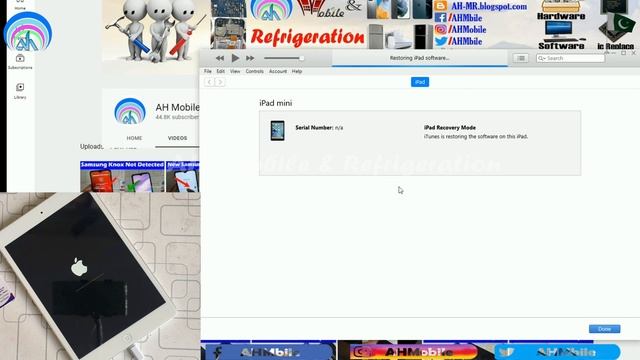
Task: Click the AH Mobile channel avatar
Action: point(130,111)
